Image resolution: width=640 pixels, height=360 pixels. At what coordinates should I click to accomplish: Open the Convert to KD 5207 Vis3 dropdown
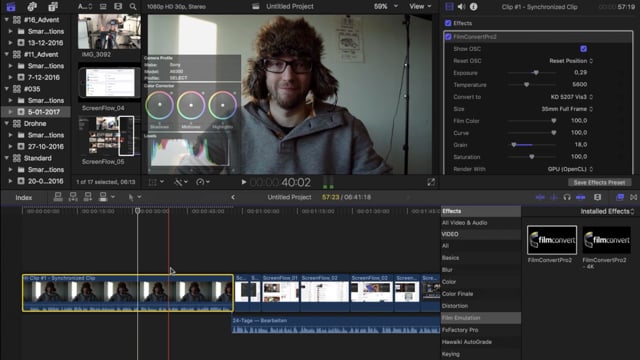[x=571, y=97]
